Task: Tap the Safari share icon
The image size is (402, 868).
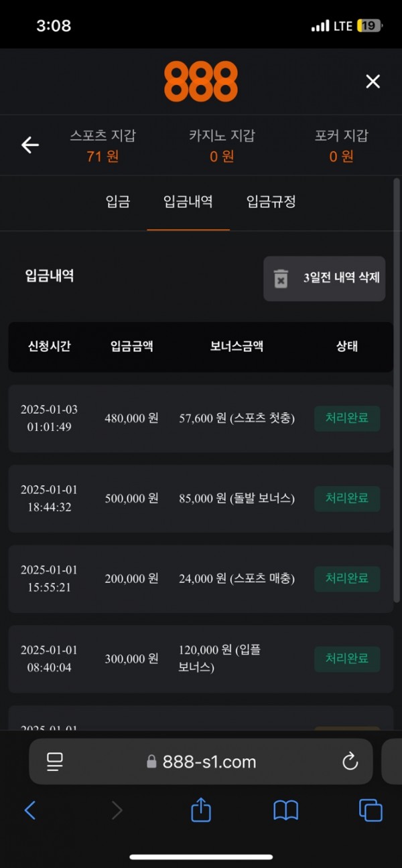Action: [201, 810]
